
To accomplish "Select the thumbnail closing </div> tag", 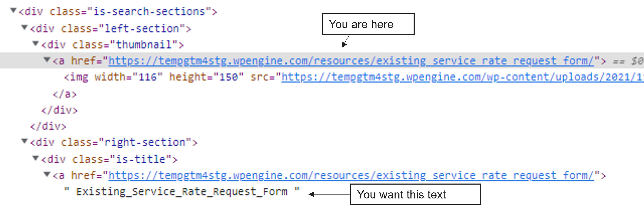I will [x=60, y=110].
